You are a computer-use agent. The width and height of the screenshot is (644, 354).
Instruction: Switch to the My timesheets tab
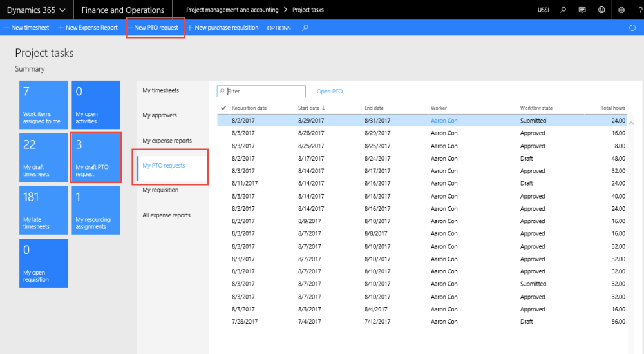[160, 90]
